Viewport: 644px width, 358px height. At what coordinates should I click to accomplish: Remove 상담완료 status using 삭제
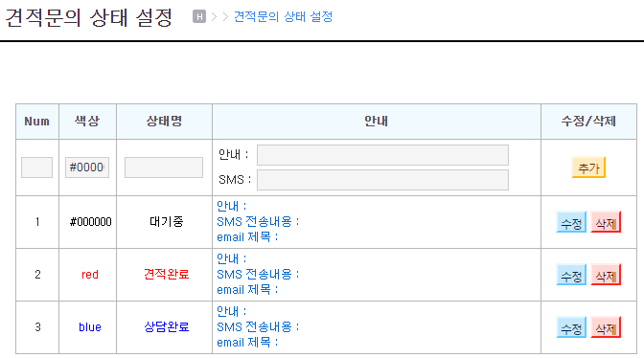pos(606,327)
